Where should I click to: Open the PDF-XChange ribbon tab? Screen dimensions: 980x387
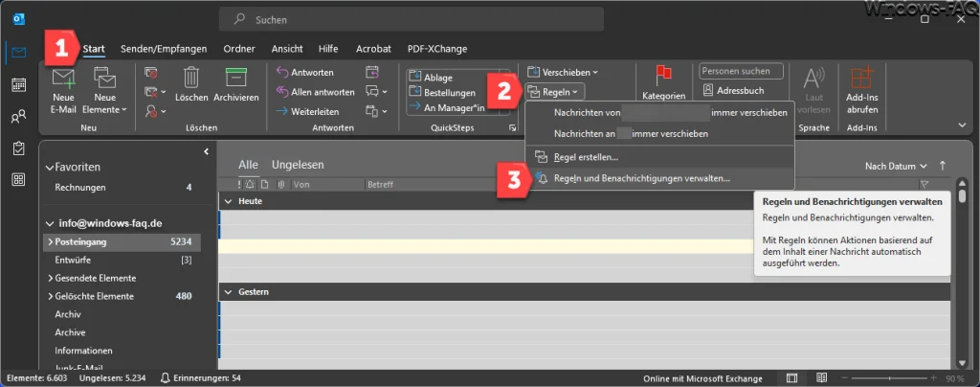click(436, 49)
